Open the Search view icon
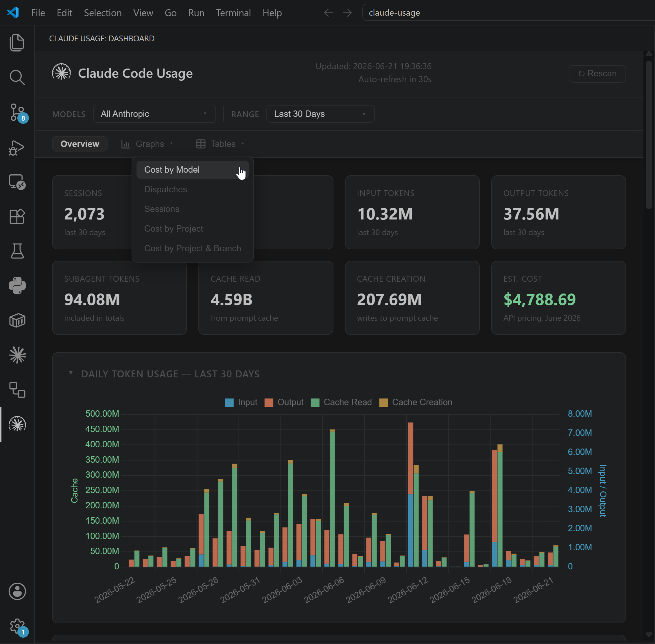This screenshot has height=644, width=655. tap(17, 77)
